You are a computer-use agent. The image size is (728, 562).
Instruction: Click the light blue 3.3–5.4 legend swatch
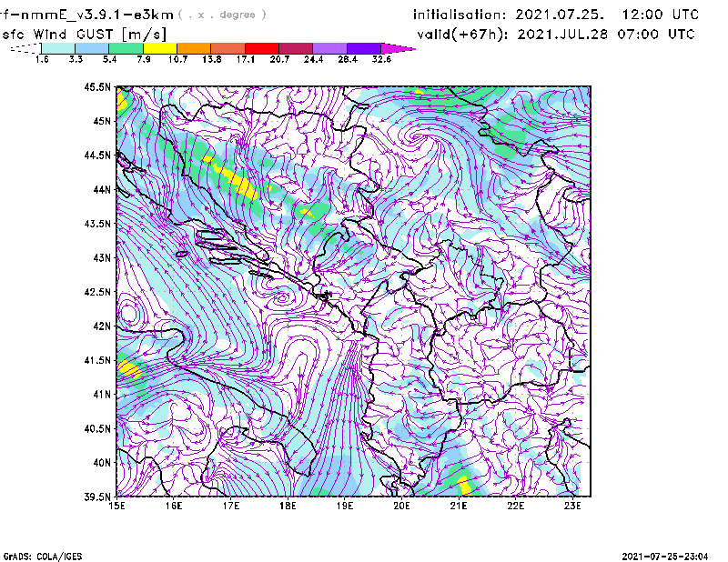coord(92,48)
